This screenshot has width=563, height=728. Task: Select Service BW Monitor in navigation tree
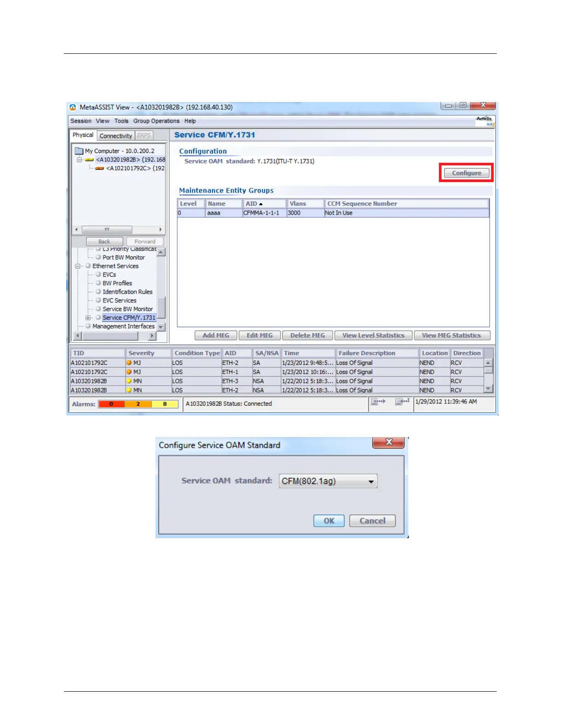tap(128, 309)
